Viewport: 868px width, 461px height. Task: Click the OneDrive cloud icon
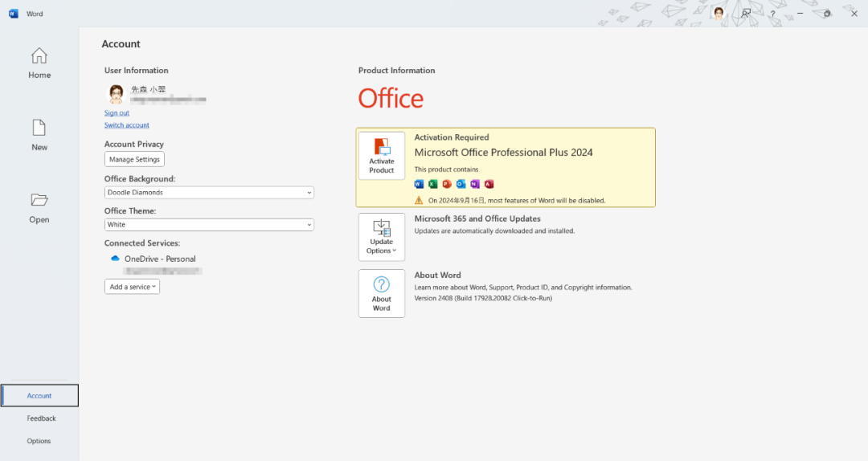click(115, 259)
